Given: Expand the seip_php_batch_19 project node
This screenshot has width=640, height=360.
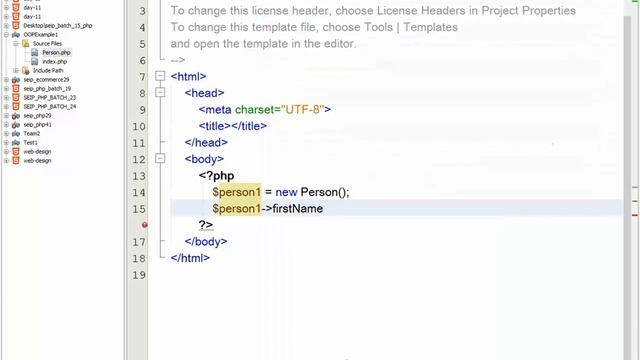Looking at the screenshot, I should click(x=7, y=89).
